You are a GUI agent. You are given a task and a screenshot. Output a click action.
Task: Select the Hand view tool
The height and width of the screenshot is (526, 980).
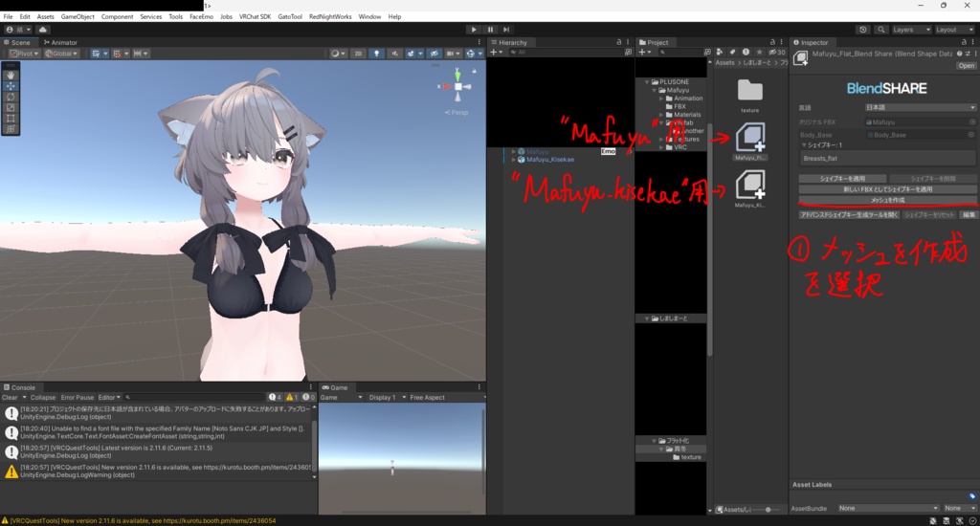coord(11,75)
